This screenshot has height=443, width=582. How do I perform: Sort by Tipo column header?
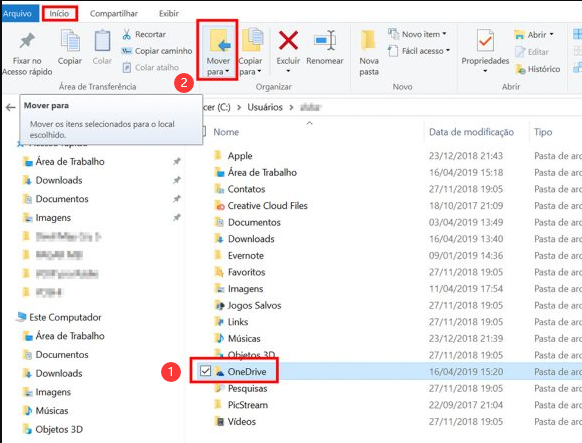coord(543,132)
